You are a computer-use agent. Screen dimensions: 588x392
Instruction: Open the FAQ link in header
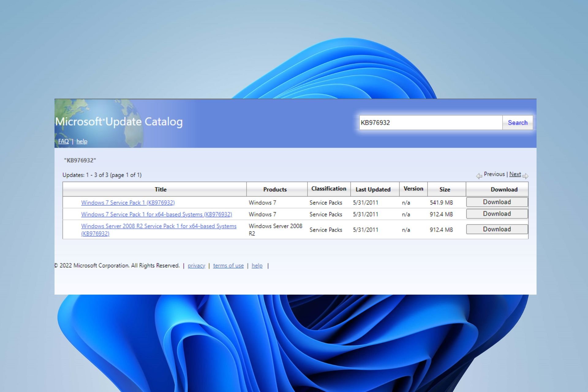(x=63, y=141)
